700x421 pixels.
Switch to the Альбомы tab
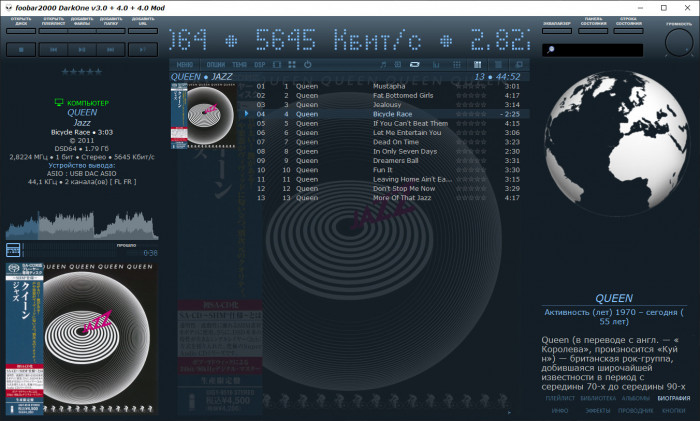[636, 398]
